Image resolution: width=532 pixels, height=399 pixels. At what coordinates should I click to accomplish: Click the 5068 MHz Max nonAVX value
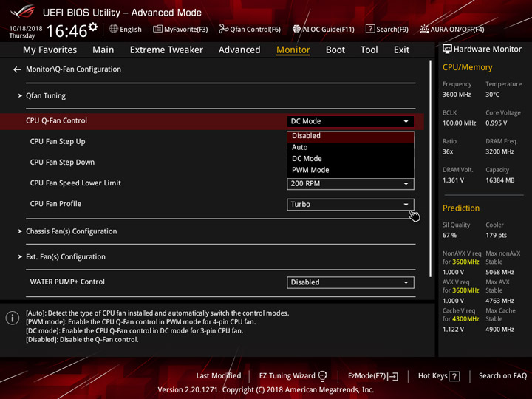[499, 272]
